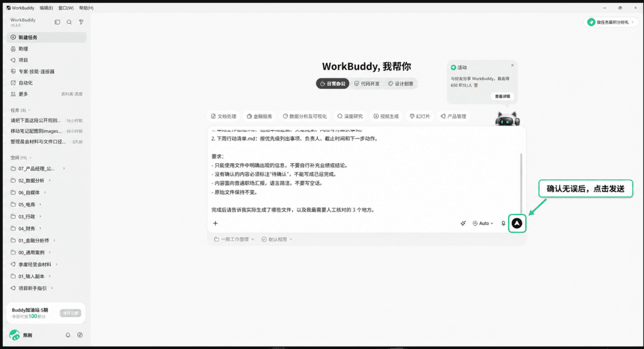Expand the 季度经营会材料 chevron
The width and height of the screenshot is (644, 349).
pos(57,264)
